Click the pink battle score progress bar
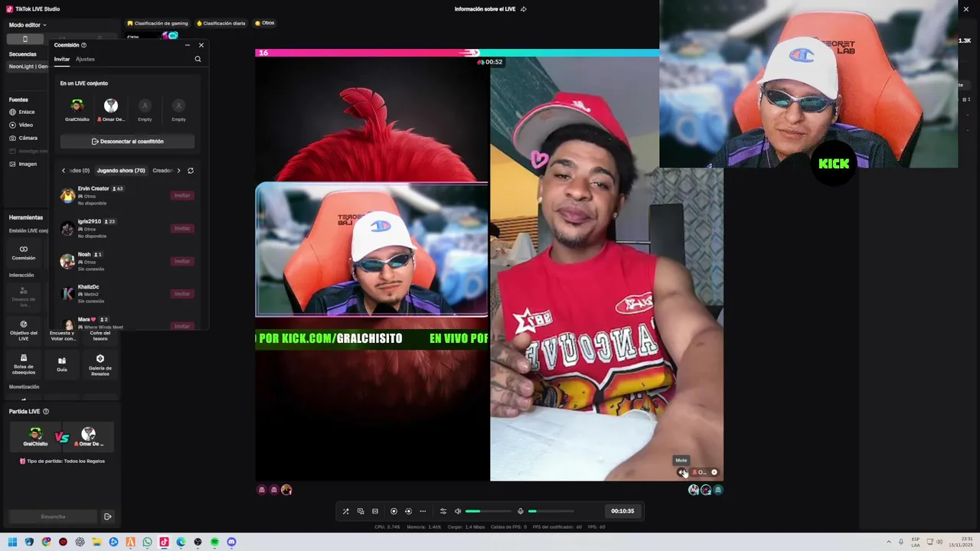This screenshot has height=551, width=980. pyautogui.click(x=367, y=53)
